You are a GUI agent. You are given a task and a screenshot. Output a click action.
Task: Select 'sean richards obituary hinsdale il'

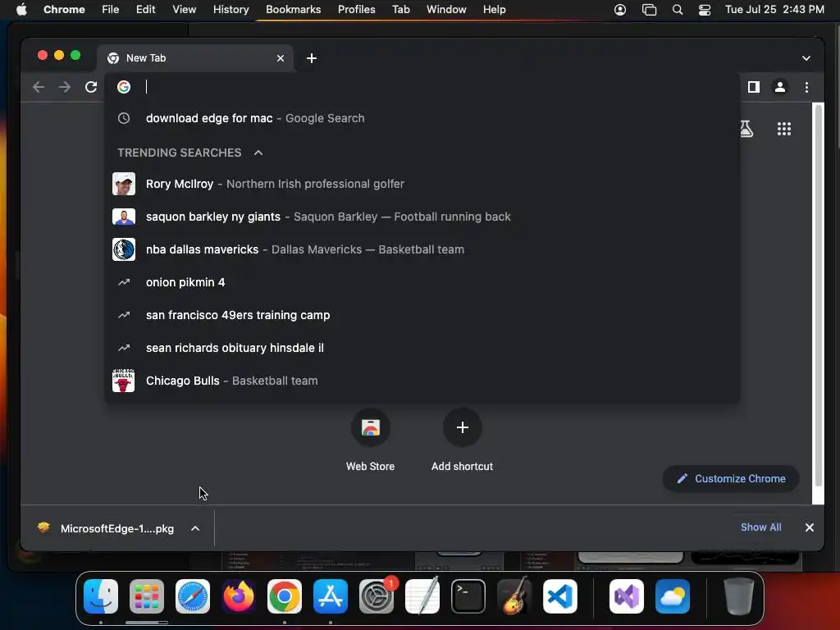coord(422,348)
